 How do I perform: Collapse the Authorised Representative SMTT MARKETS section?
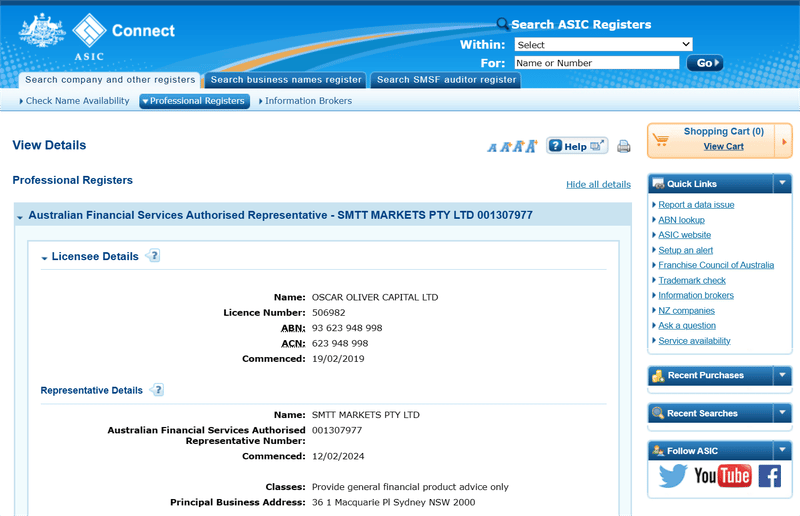pos(20,217)
